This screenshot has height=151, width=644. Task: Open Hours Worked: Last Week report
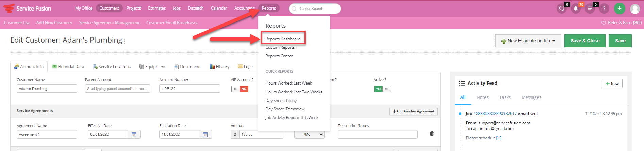[288, 83]
